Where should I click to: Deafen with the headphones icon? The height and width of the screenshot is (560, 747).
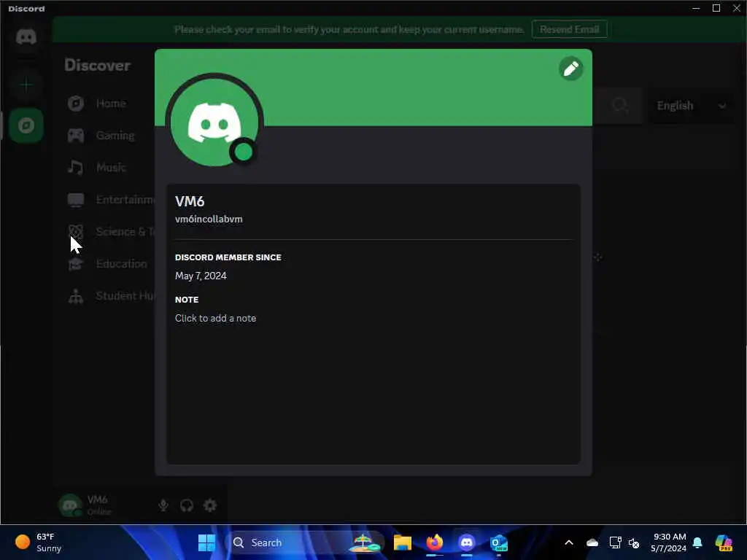(x=186, y=505)
